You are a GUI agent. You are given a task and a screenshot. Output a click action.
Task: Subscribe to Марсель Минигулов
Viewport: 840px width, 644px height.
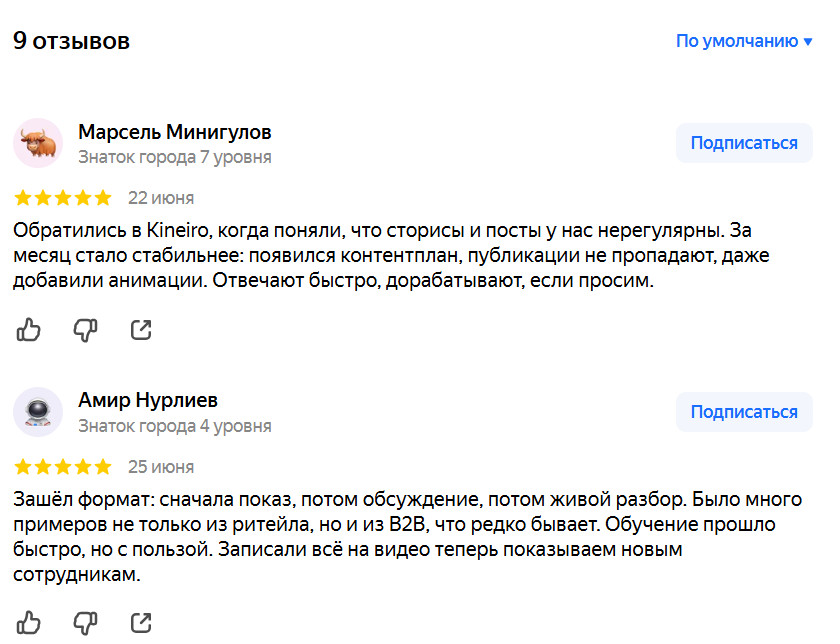(744, 143)
